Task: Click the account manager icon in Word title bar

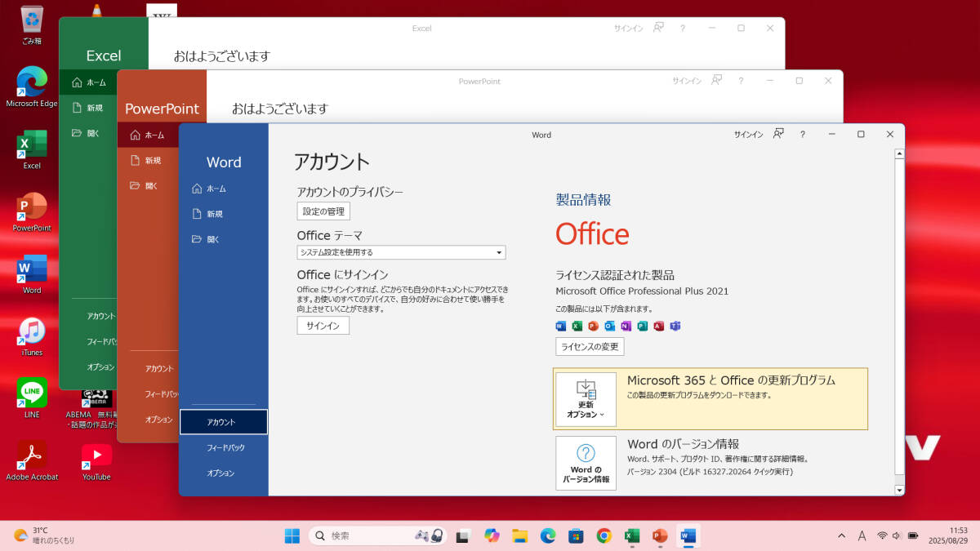Action: [778, 134]
